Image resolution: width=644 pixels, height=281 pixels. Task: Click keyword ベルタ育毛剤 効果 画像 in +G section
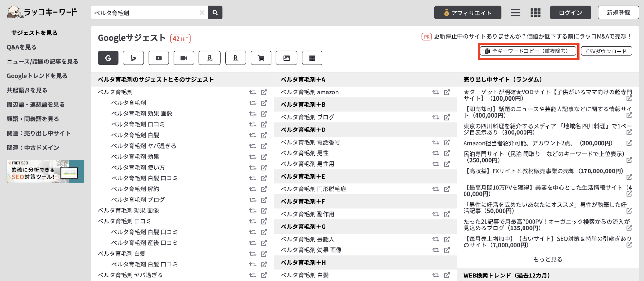(x=311, y=250)
